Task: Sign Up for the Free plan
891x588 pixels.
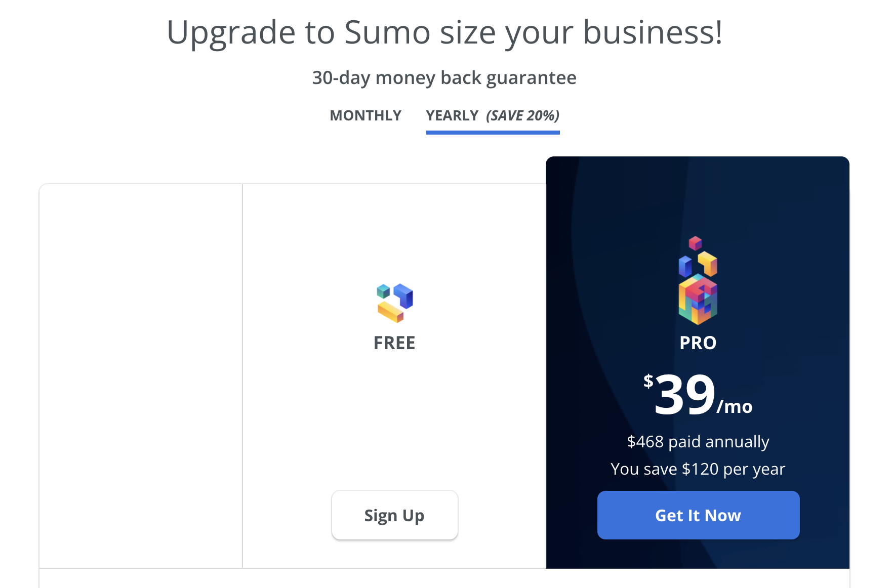Action: point(394,515)
